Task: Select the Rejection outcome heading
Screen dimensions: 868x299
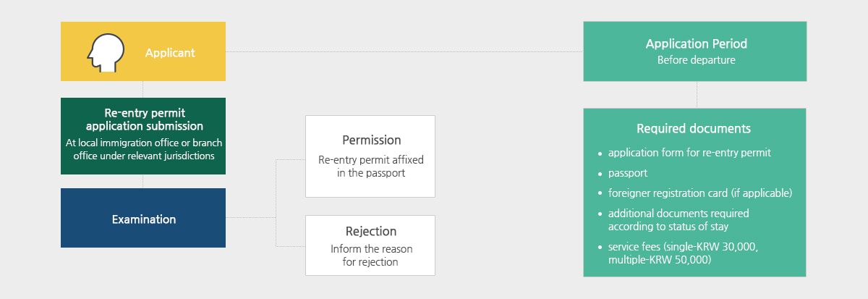Action: pos(370,232)
